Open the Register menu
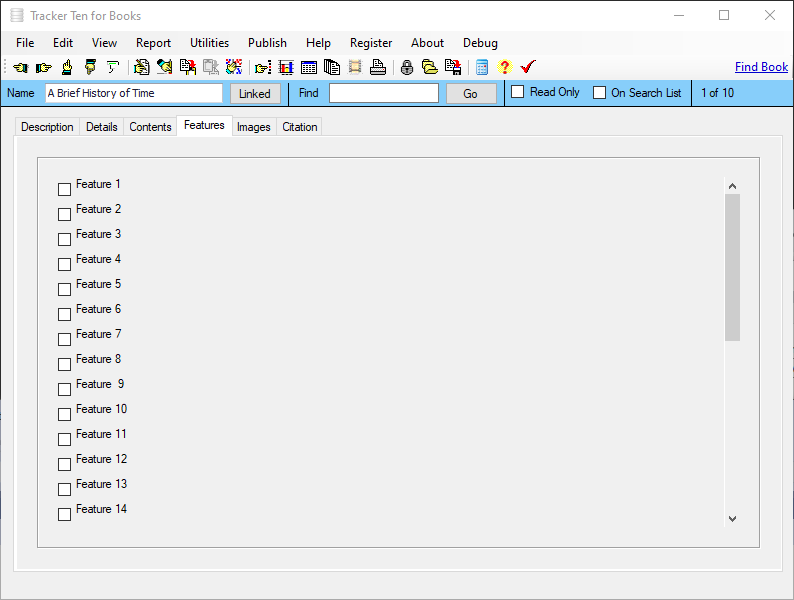 click(371, 43)
